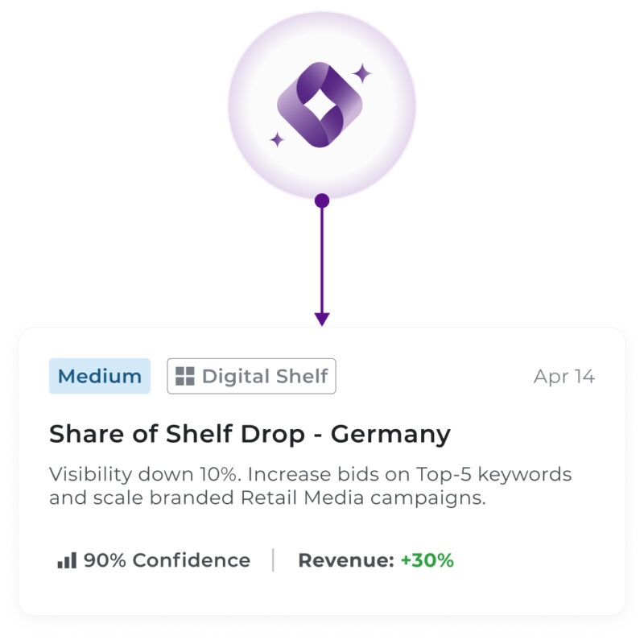Image resolution: width=644 pixels, height=644 pixels.
Task: Click the purple dot below the logo circle
Action: (x=323, y=199)
